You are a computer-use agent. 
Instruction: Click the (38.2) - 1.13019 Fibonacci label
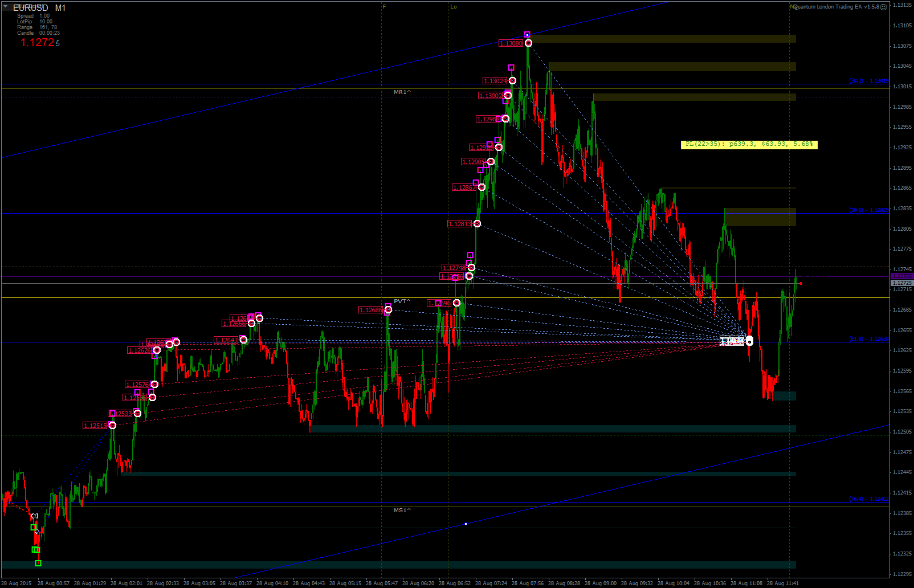click(869, 81)
